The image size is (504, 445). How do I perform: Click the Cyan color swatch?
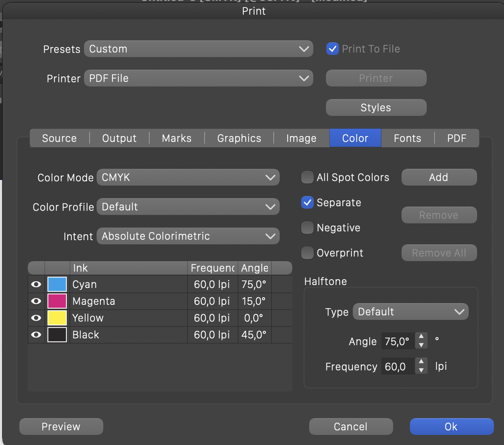(57, 284)
